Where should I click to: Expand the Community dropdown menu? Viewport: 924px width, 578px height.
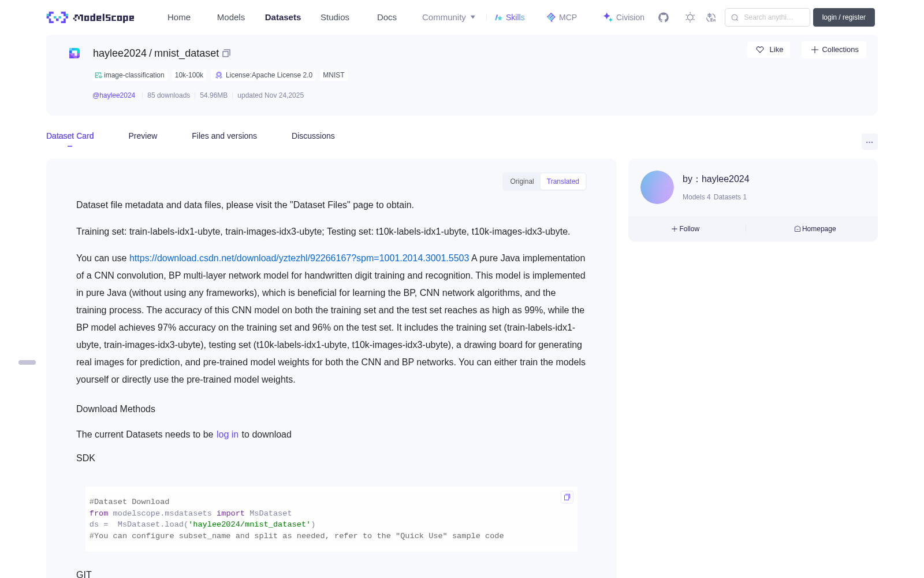(449, 17)
